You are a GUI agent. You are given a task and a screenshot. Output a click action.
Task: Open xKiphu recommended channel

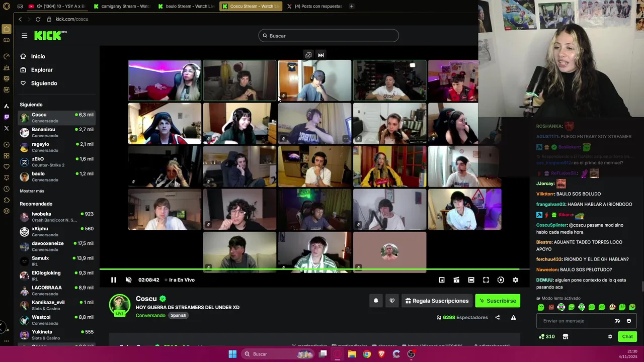56,232
